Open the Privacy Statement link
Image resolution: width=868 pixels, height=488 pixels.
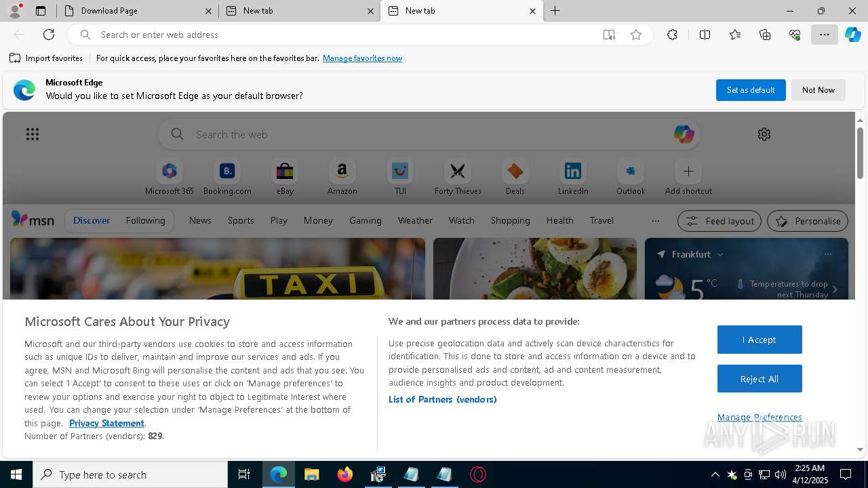pyautogui.click(x=106, y=423)
